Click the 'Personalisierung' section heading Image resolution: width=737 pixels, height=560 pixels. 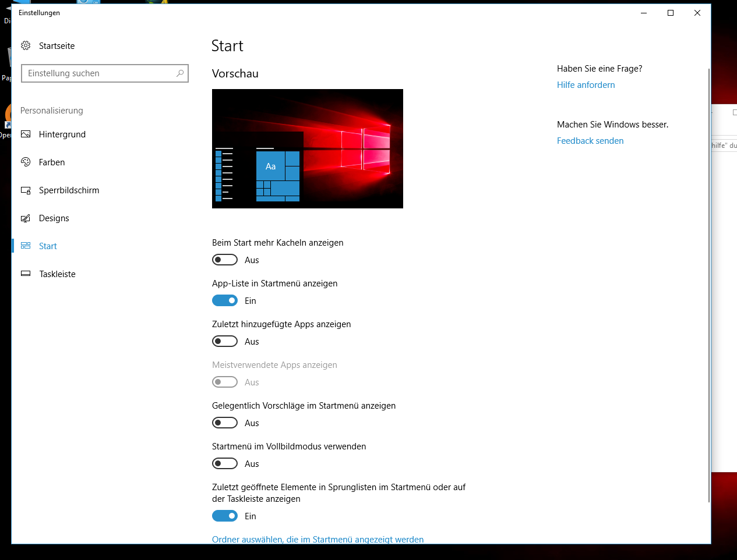(x=52, y=111)
